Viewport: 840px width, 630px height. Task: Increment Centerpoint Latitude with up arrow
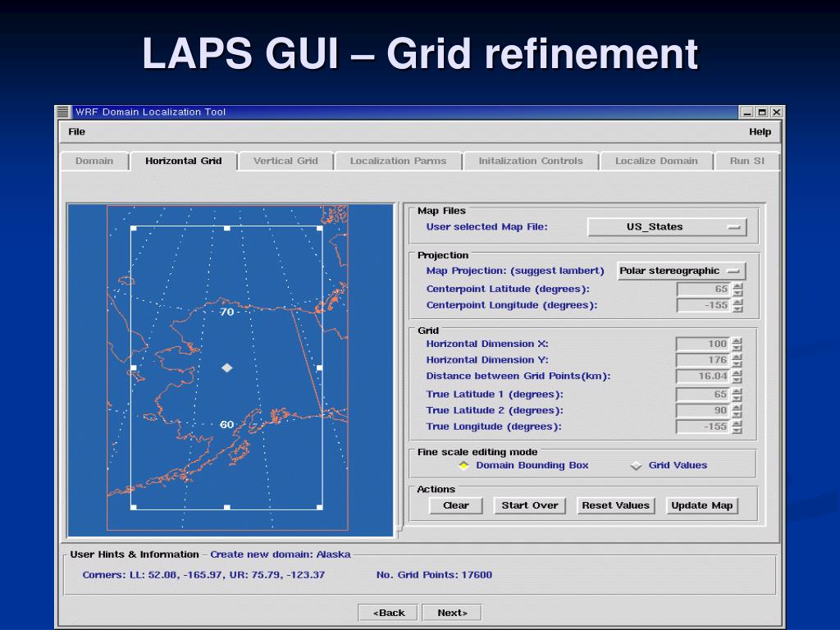pyautogui.click(x=737, y=285)
